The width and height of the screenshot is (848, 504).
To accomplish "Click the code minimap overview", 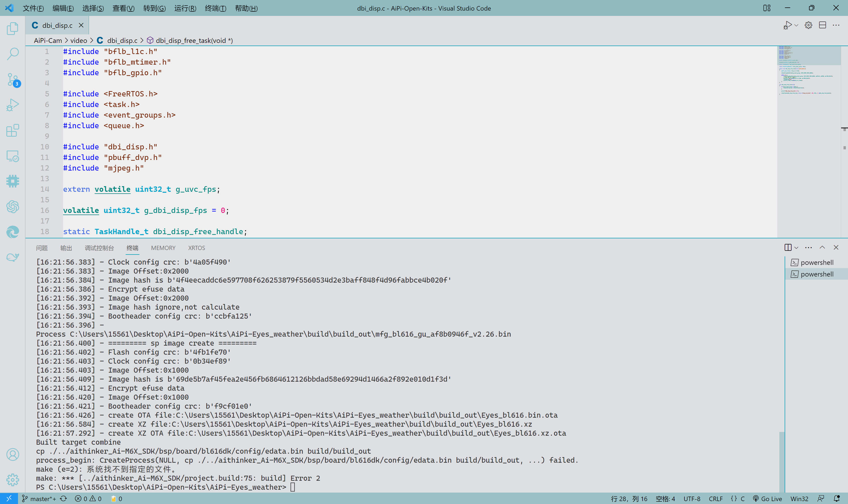I will [x=809, y=142].
